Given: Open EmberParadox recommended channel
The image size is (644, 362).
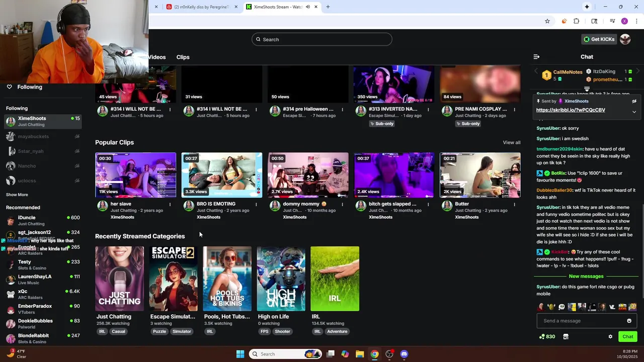Looking at the screenshot, I should tap(43, 309).
